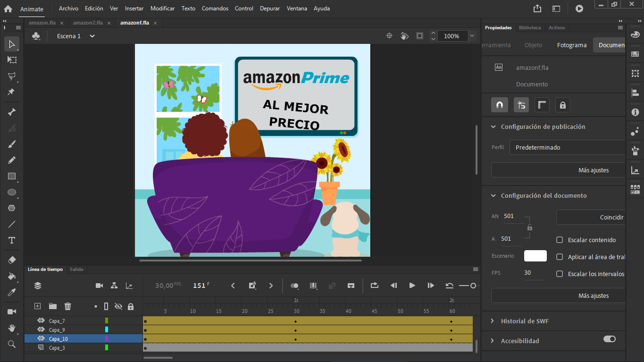Open the Swatches panel icon

pos(636,54)
